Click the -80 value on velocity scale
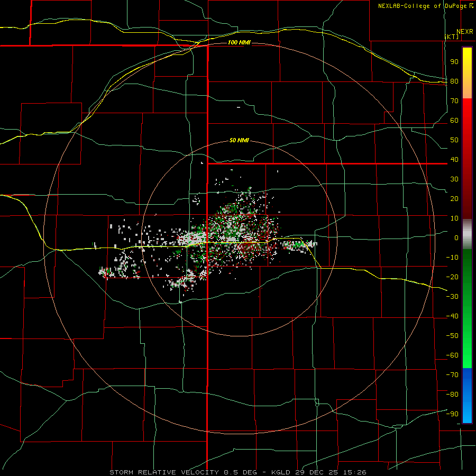This screenshot has width=476, height=476. pyautogui.click(x=452, y=395)
